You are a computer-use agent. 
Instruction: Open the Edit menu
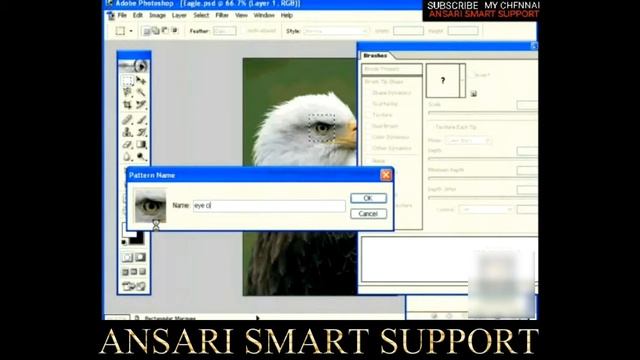[138, 15]
